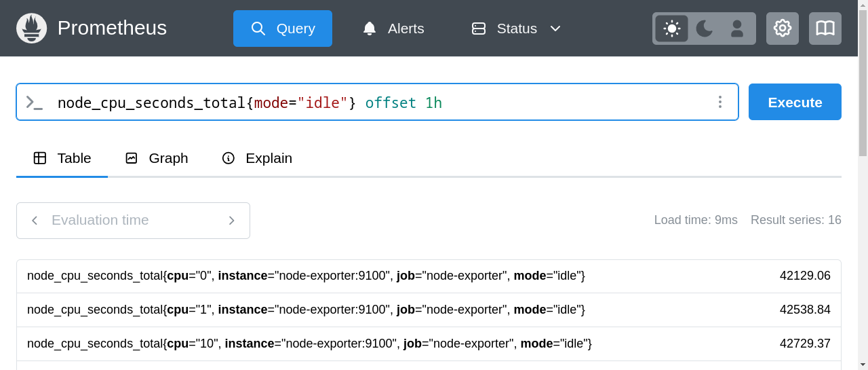Screen dimensions: 868x370
Task: Switch to the Table tab
Action: 62,158
